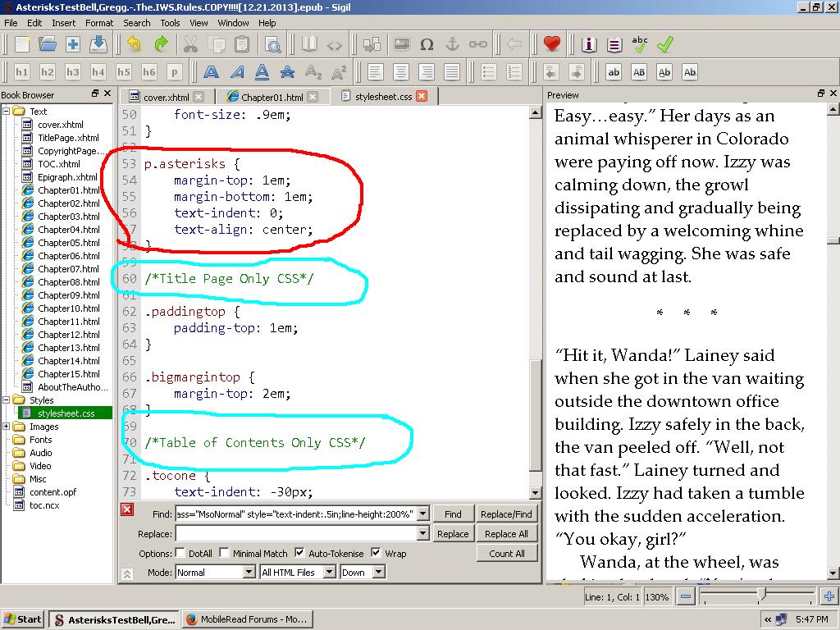Open the Replace history dropdown arrow
840x630 pixels.
422,534
